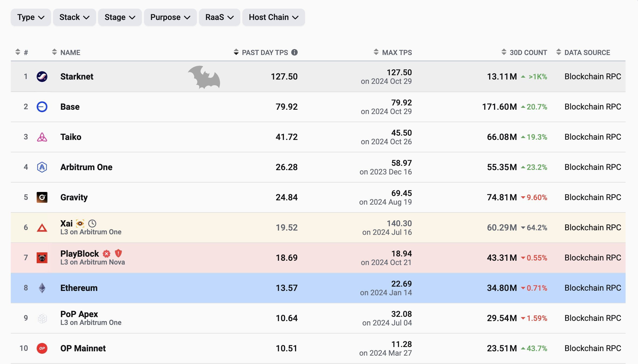Open the Starknet chain name
Screen dimensions: 638x364
point(77,77)
